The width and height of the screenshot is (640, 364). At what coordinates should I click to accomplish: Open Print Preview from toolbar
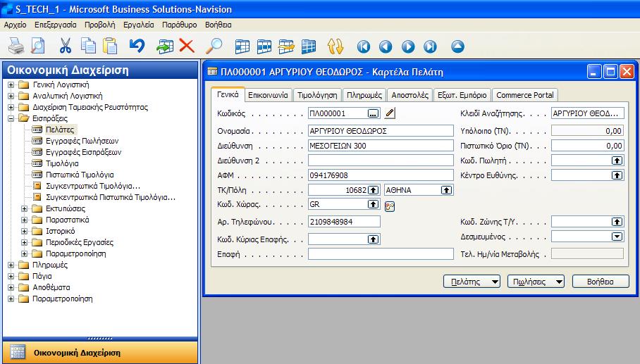[x=38, y=46]
